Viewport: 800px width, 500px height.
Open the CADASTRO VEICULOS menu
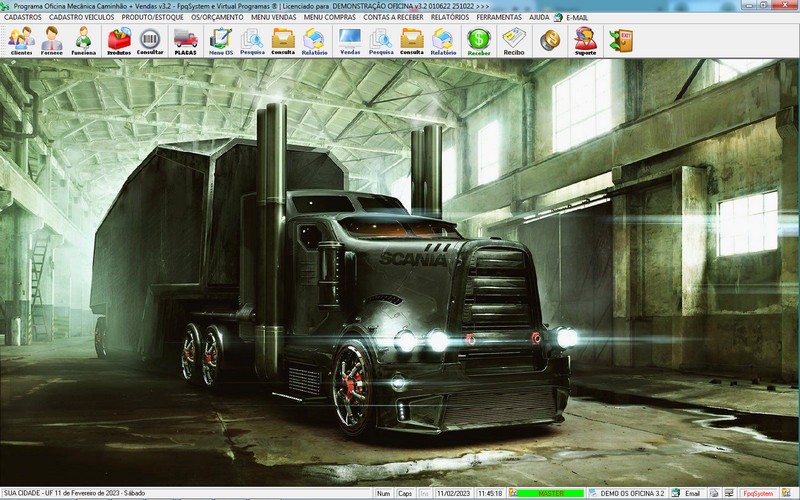point(82,17)
